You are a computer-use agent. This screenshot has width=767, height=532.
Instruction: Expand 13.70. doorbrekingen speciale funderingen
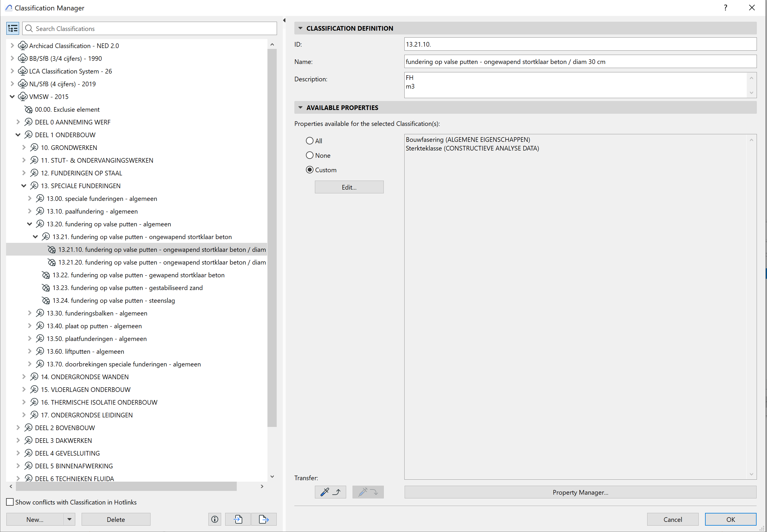point(30,364)
